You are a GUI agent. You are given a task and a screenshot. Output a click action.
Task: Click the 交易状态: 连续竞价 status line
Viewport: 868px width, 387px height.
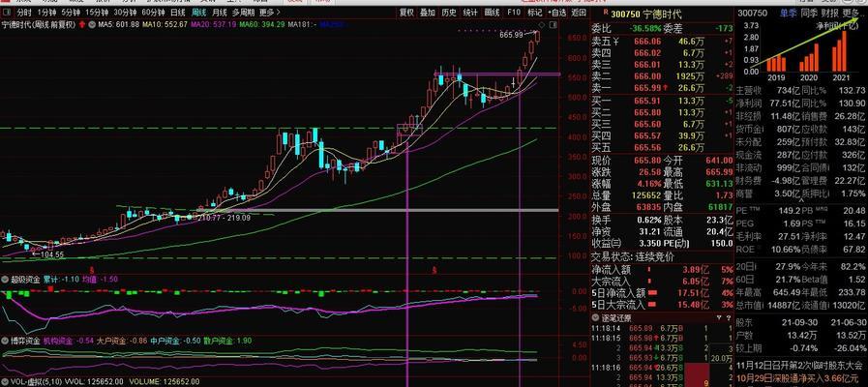click(x=633, y=257)
